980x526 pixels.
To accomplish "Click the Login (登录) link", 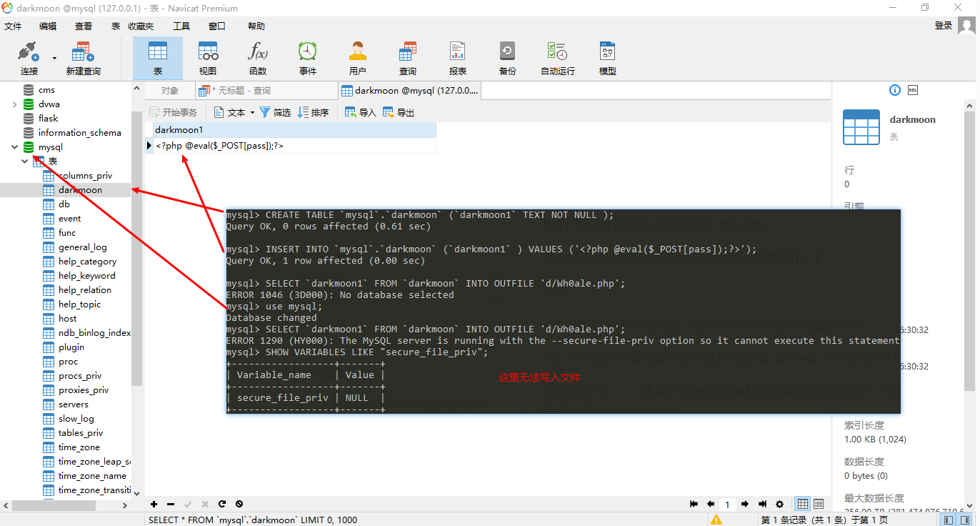I will point(944,26).
